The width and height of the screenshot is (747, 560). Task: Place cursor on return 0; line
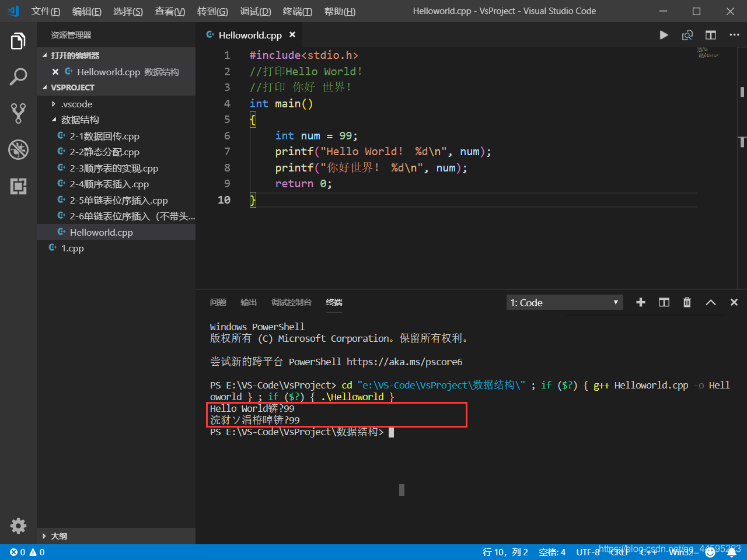(x=303, y=184)
